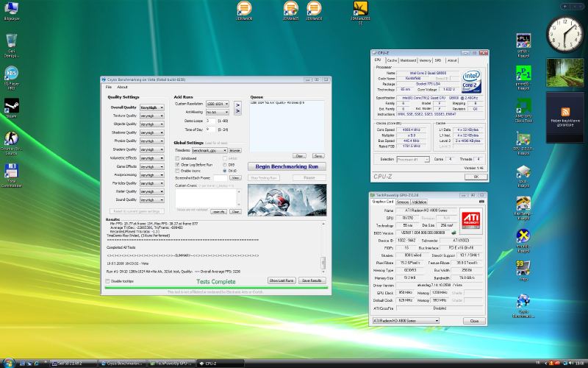This screenshot has height=368, width=588.
Task: Click the analog clock gadget
Action: [565, 32]
